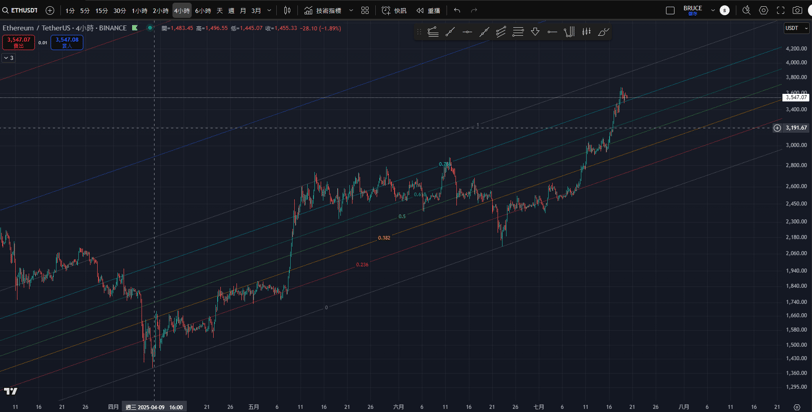This screenshot has height=412, width=812.
Task: Open chart settings hexagon icon
Action: [763, 10]
